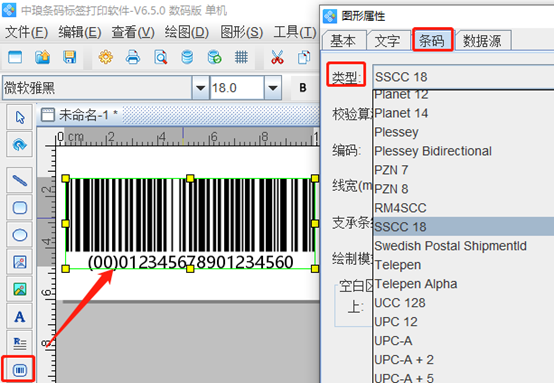Click the font size field showing 18.0

(x=237, y=88)
